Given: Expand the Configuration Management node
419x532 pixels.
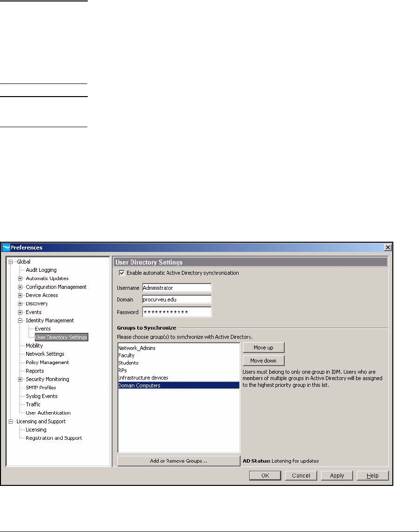Looking at the screenshot, I should tap(20, 287).
